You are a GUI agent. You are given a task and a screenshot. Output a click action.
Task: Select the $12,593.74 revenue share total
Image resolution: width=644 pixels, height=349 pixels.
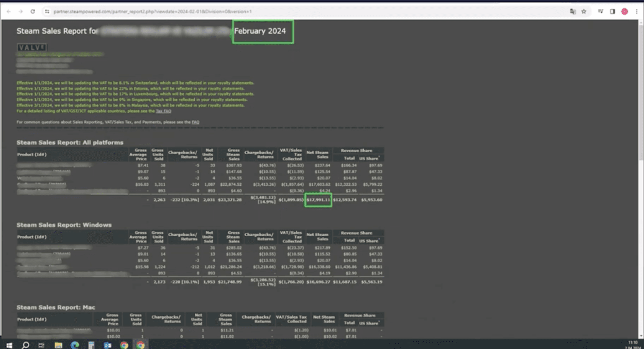345,200
